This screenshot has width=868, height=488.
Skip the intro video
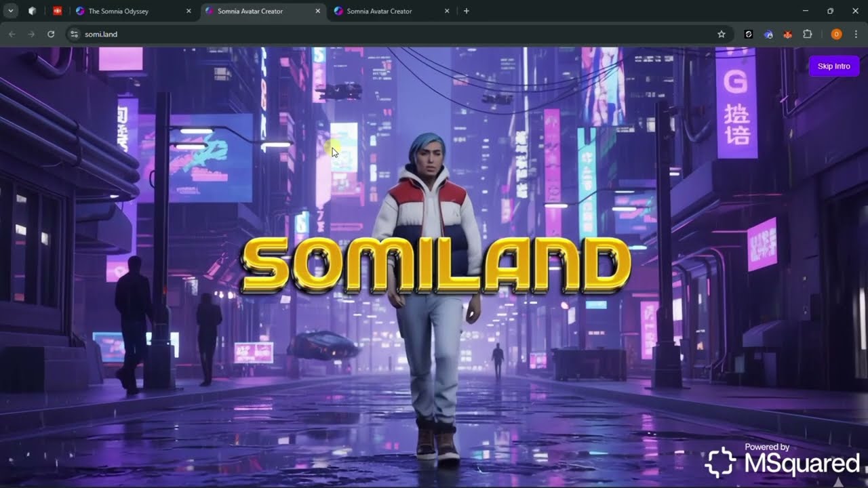coord(833,66)
